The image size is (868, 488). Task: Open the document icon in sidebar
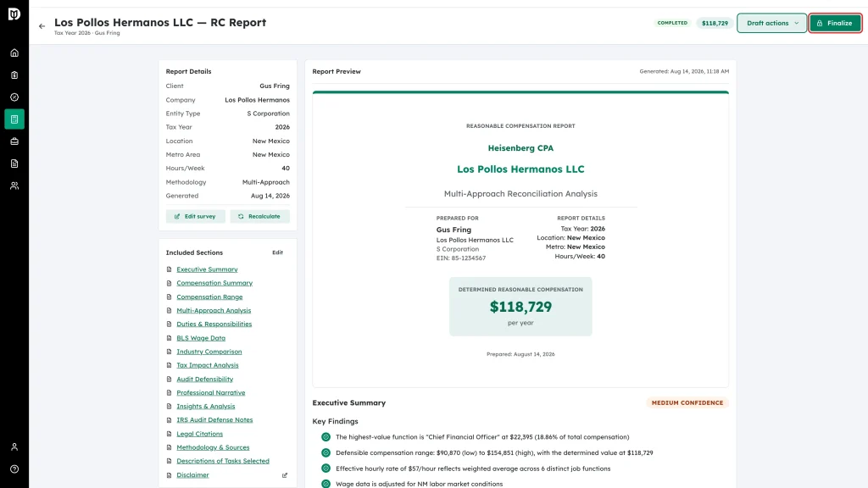coord(14,164)
